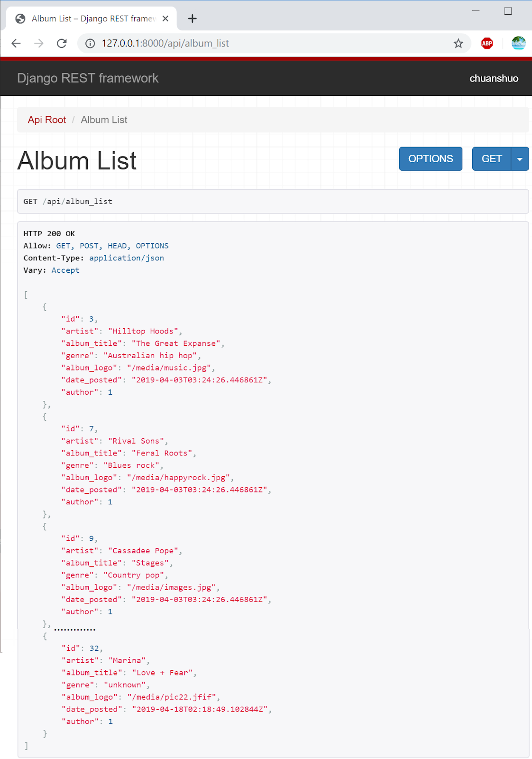Image resolution: width=532 pixels, height=759 pixels.
Task: Maximize the browser window
Action: coord(508,11)
